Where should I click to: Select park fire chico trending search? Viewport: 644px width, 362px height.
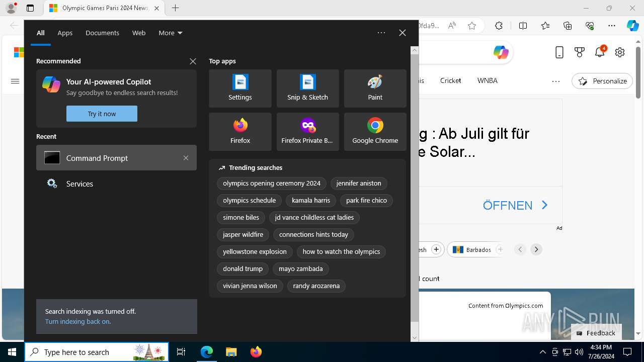click(x=366, y=201)
